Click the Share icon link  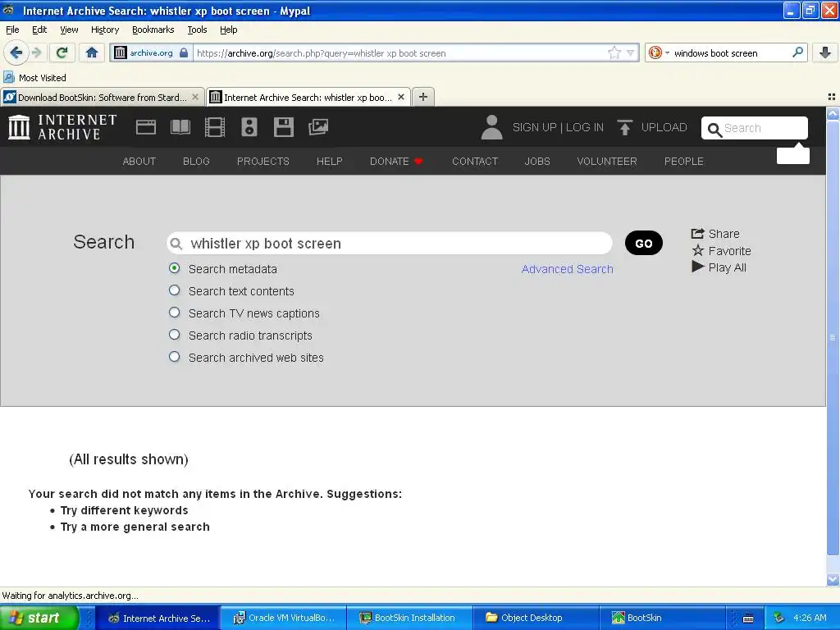(x=715, y=234)
